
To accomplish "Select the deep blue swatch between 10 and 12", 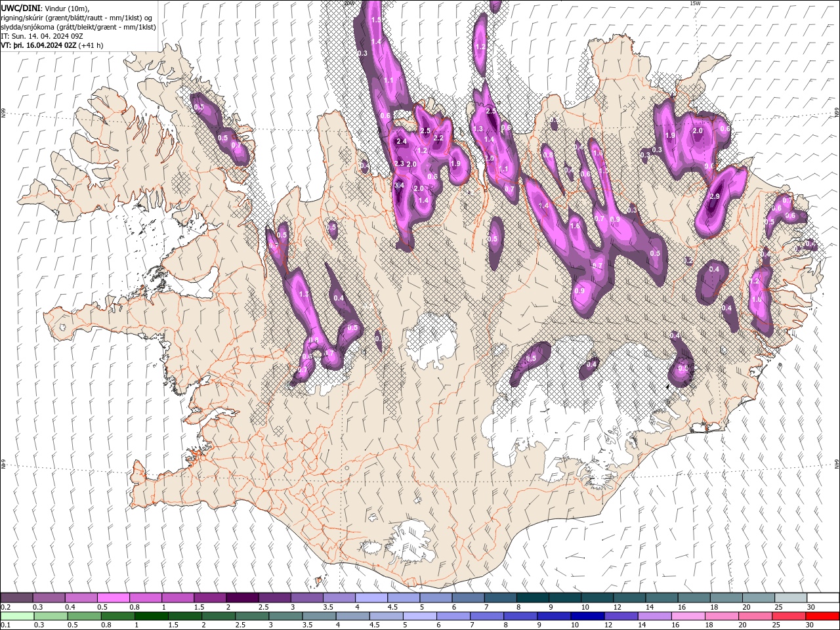I will click(x=587, y=616).
